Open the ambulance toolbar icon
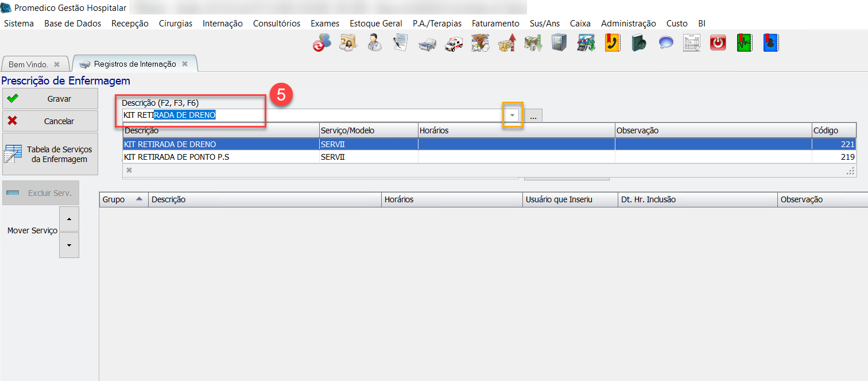Viewport: 868px width, 381px height. pos(454,43)
